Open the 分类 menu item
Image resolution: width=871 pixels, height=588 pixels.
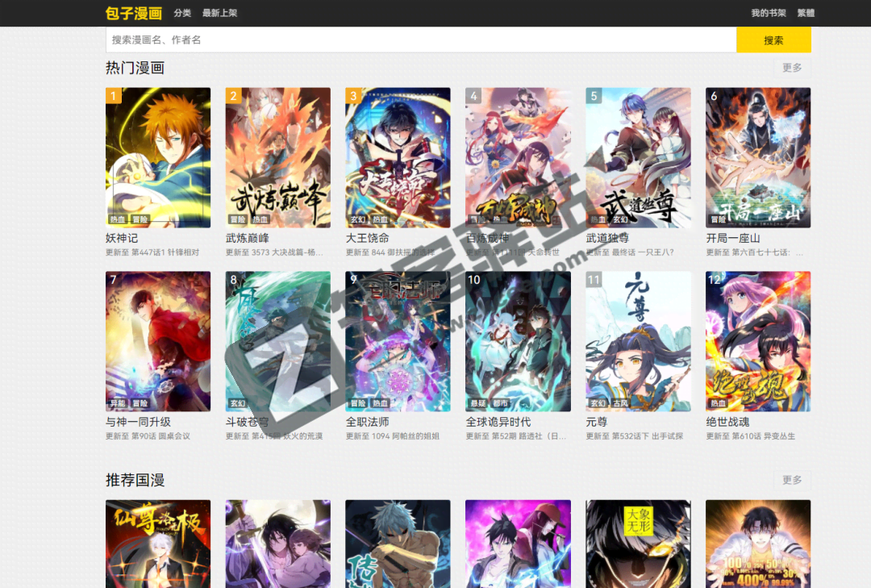(x=182, y=13)
